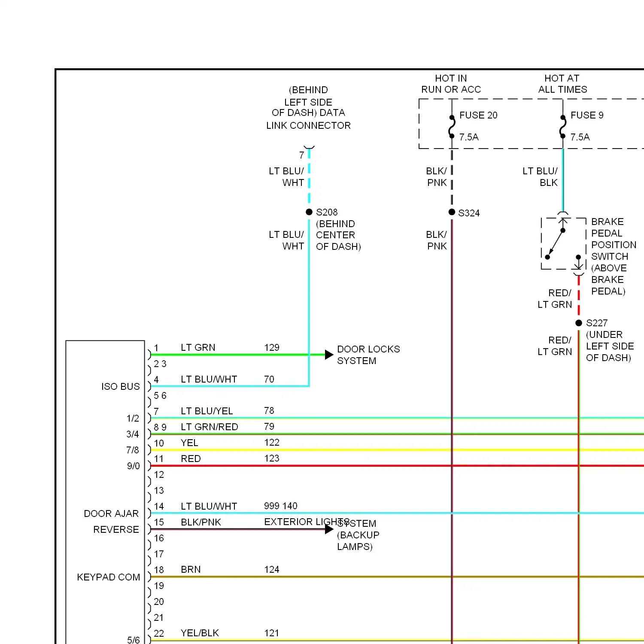Click the REVERSE label

tap(116, 529)
